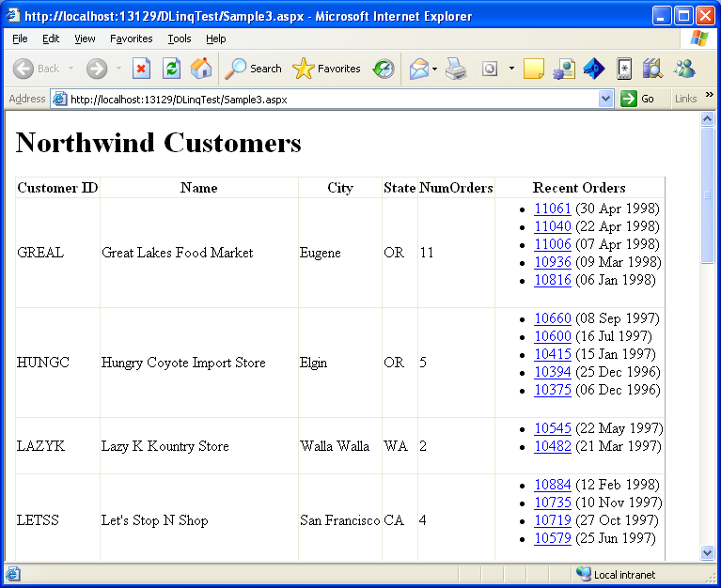The image size is (721, 588).
Task: Open order 10415 link
Action: coord(552,354)
